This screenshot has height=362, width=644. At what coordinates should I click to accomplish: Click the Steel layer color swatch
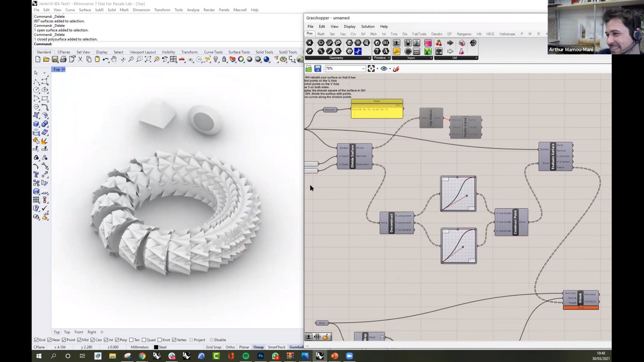156,347
